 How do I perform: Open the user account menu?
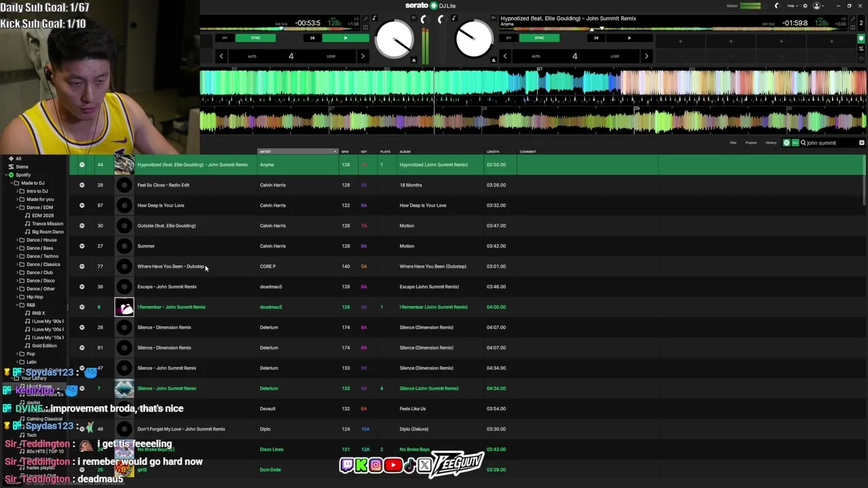pos(817,5)
